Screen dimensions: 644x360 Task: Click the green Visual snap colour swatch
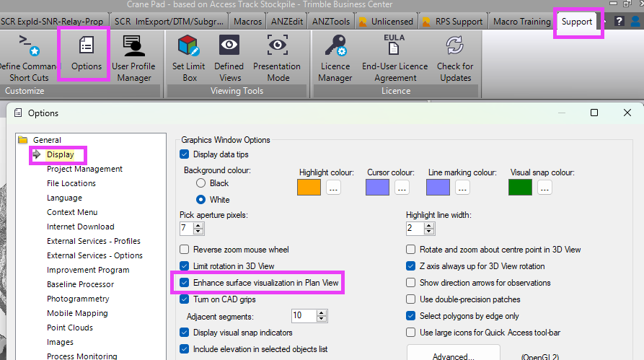[x=521, y=188]
